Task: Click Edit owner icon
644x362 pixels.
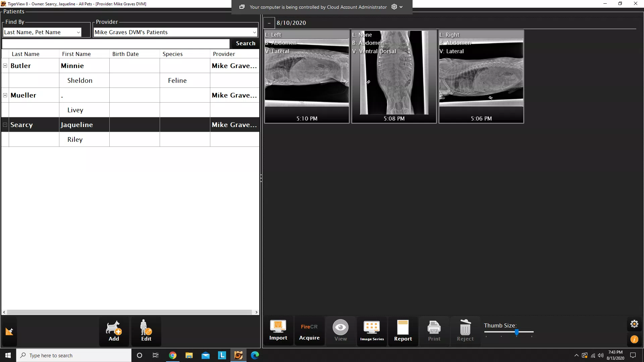Action: tap(146, 331)
